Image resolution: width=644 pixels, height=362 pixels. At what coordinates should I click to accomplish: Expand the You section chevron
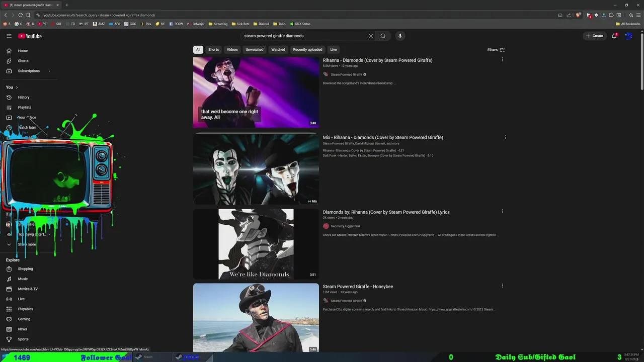[x=17, y=87]
